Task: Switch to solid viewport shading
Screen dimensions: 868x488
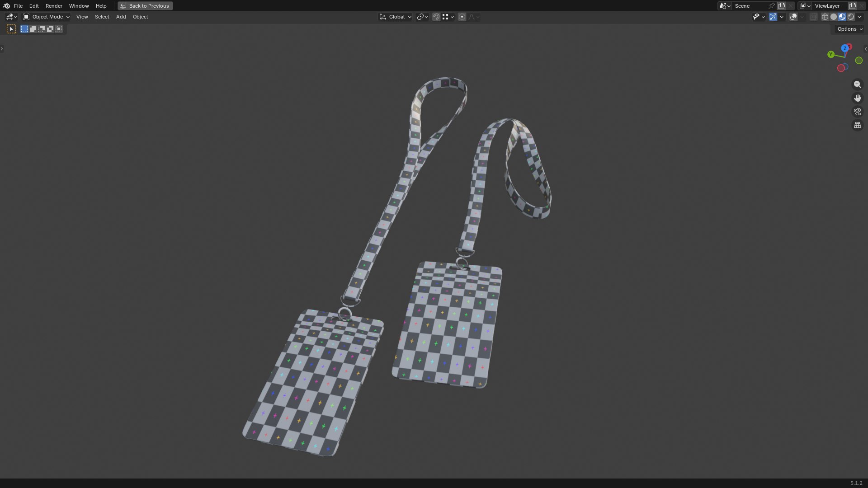Action: coord(834,17)
